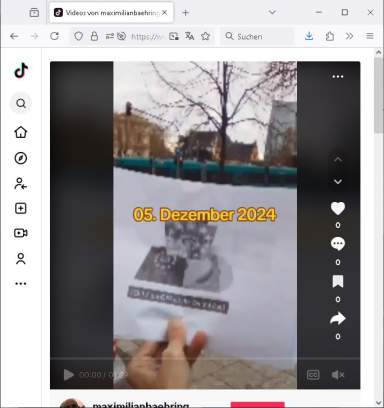
Task: Open the LIVE camera icon
Action: 21,233
